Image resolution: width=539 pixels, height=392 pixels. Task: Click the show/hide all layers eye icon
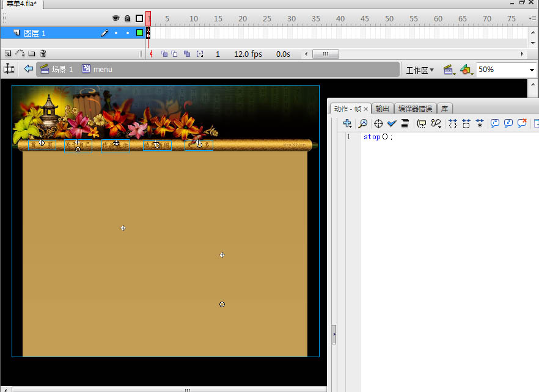pyautogui.click(x=116, y=18)
